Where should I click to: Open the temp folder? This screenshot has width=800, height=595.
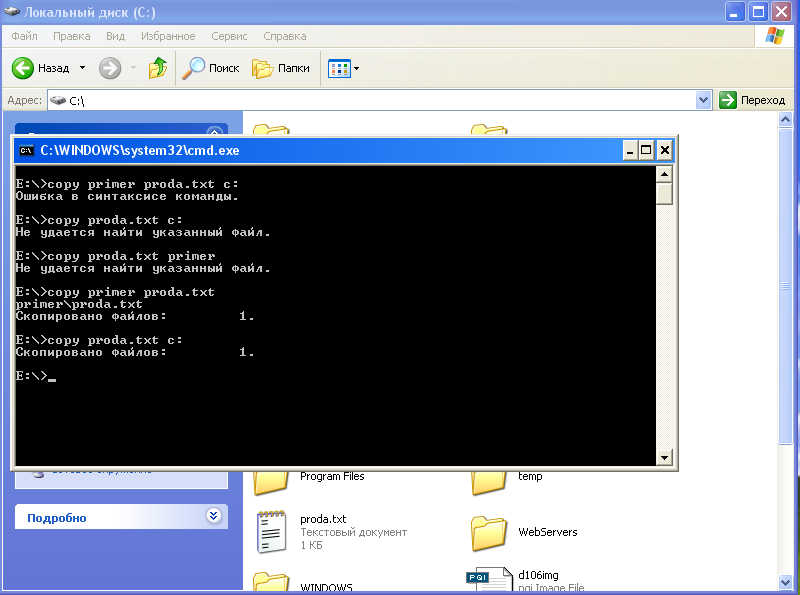489,478
